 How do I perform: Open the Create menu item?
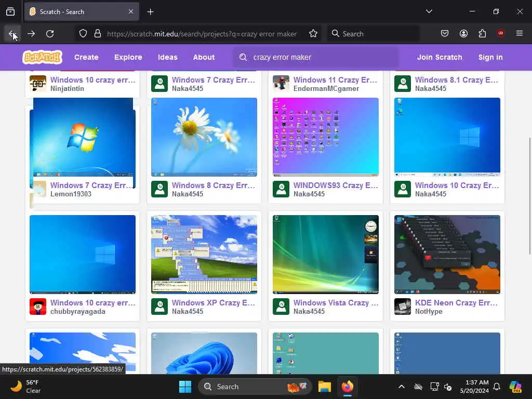(86, 57)
